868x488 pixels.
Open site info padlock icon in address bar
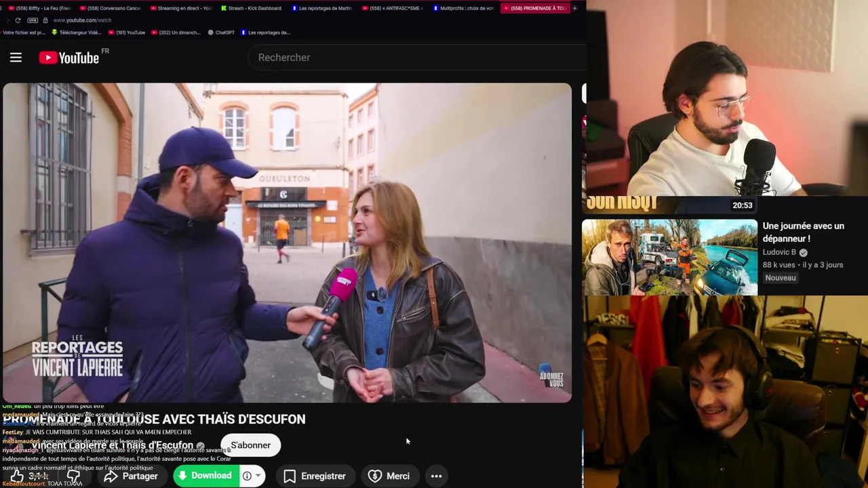tap(45, 20)
